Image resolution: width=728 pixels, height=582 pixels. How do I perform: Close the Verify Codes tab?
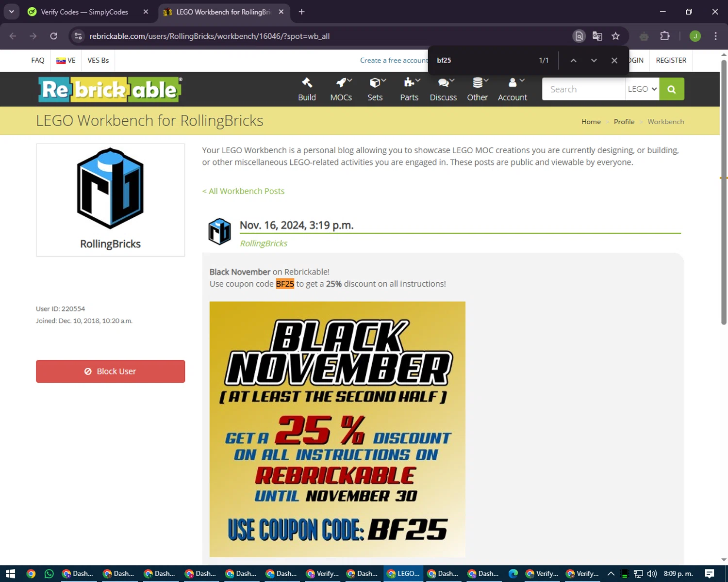click(x=146, y=12)
